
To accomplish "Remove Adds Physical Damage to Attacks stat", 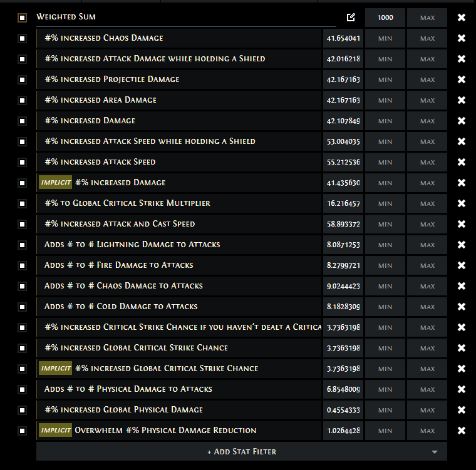I will point(462,389).
